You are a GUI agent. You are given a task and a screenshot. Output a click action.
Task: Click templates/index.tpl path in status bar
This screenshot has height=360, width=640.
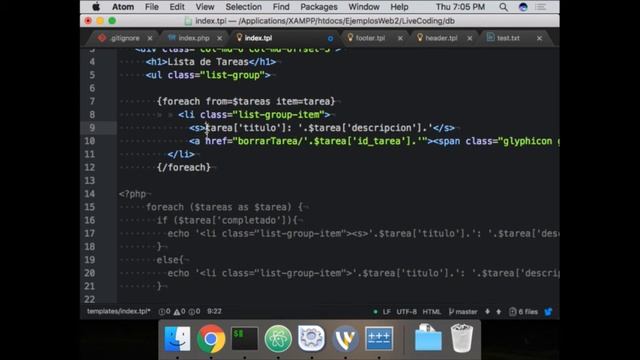118,311
